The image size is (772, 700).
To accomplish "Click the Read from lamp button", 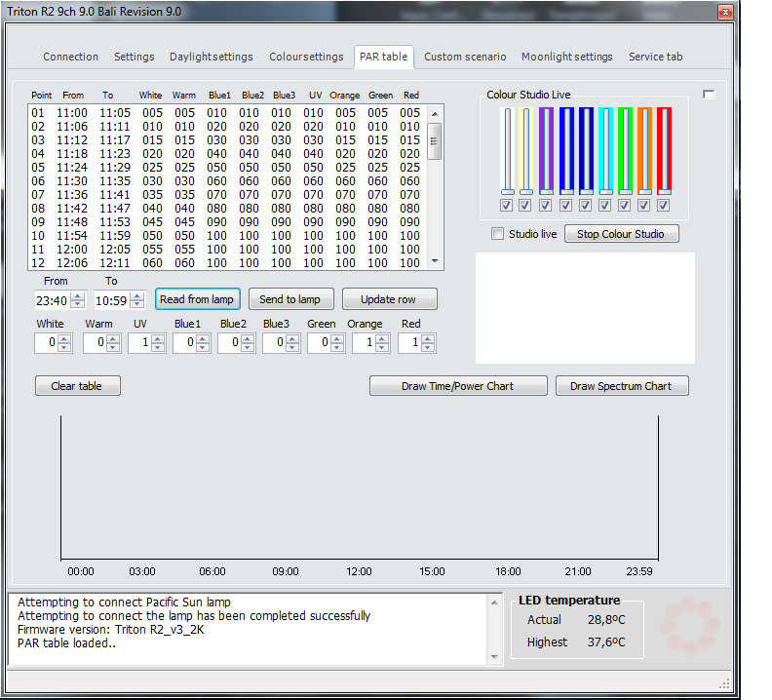I will pos(197,299).
